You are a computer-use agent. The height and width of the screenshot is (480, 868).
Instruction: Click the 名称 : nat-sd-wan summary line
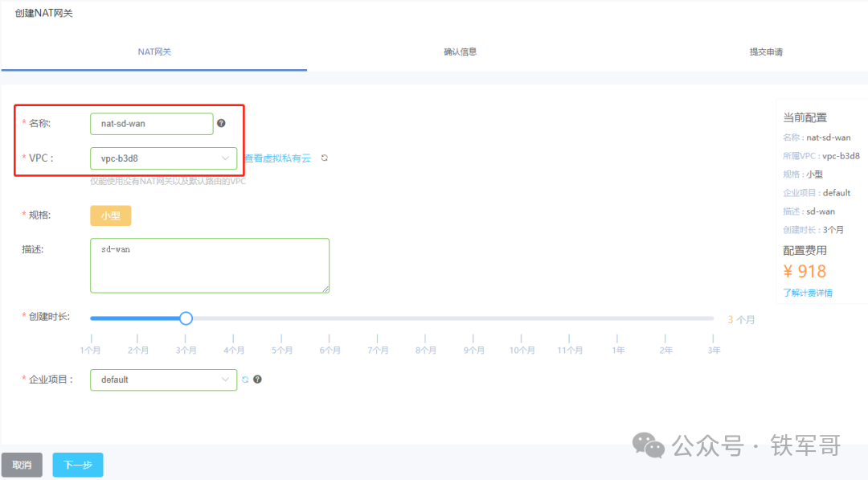pos(817,137)
